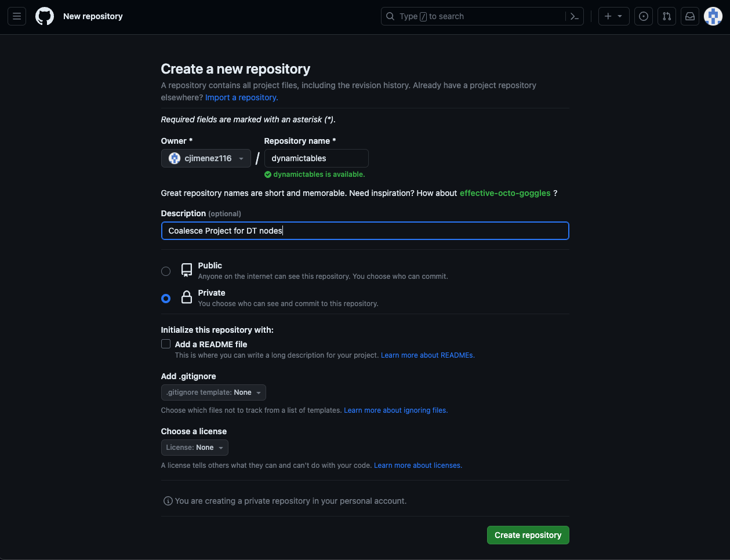The width and height of the screenshot is (730, 560).
Task: Open the command palette icon
Action: (575, 16)
